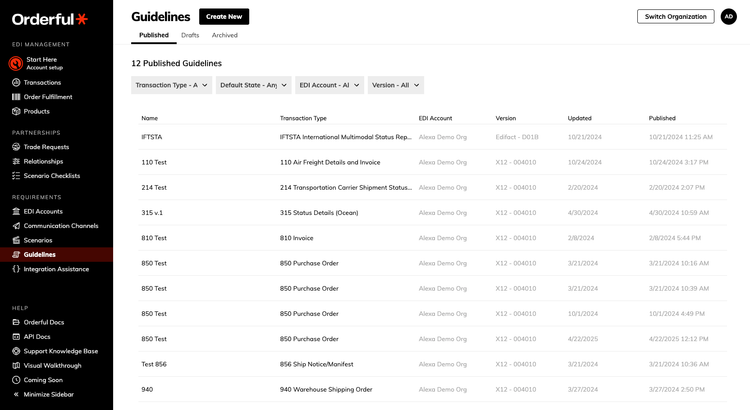Click the Products icon in sidebar
The width and height of the screenshot is (750, 410).
16,111
